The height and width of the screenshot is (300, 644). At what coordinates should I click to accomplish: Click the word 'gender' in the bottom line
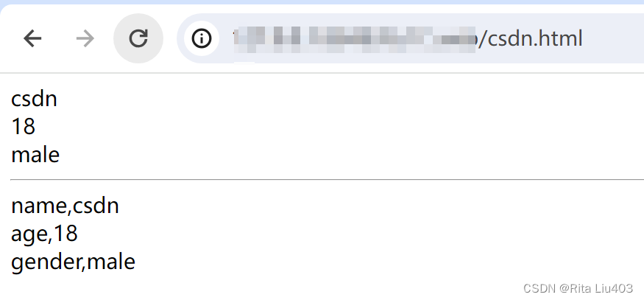tap(46, 262)
